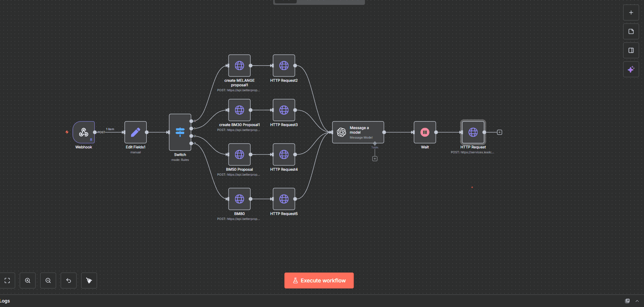Select HTTP Request4 node

[x=284, y=154]
